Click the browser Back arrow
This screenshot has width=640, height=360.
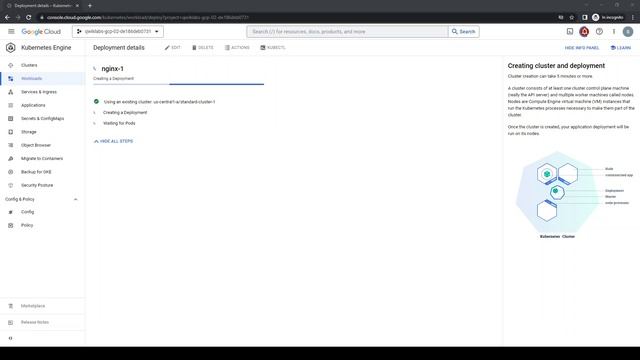[x=7, y=18]
